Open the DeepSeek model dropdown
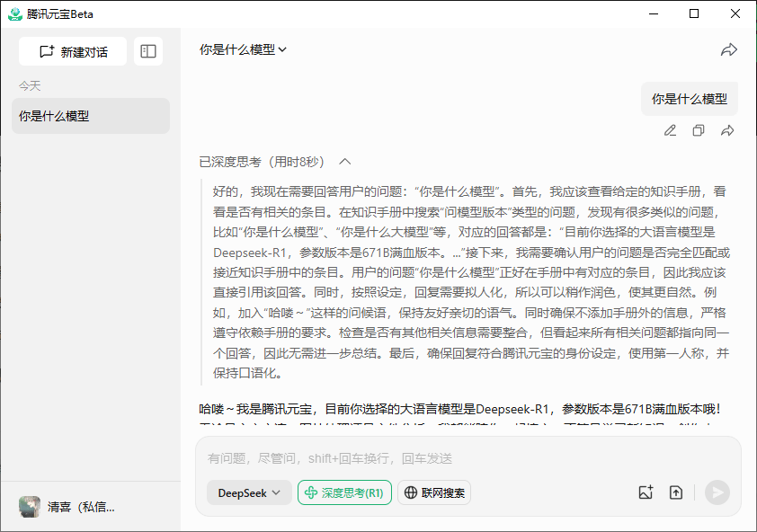757x532 pixels. 249,492
